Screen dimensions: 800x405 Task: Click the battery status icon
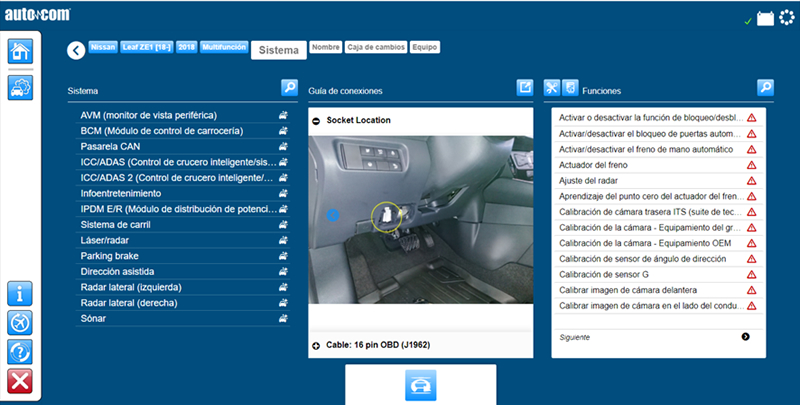point(765,19)
